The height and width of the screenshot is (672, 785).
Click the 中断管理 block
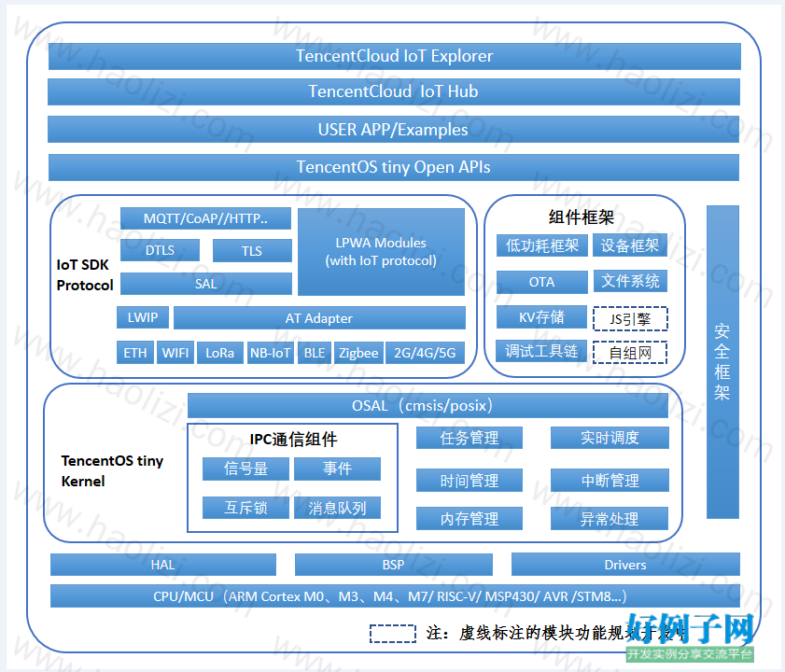coord(610,481)
